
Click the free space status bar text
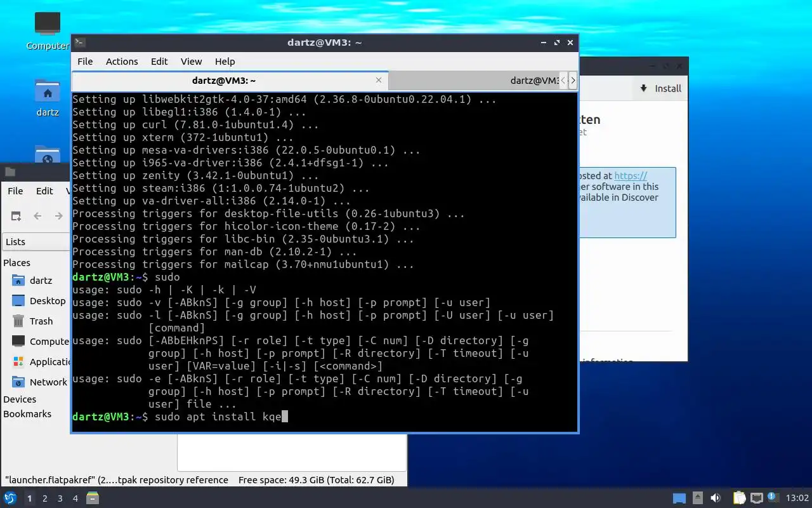tap(316, 480)
